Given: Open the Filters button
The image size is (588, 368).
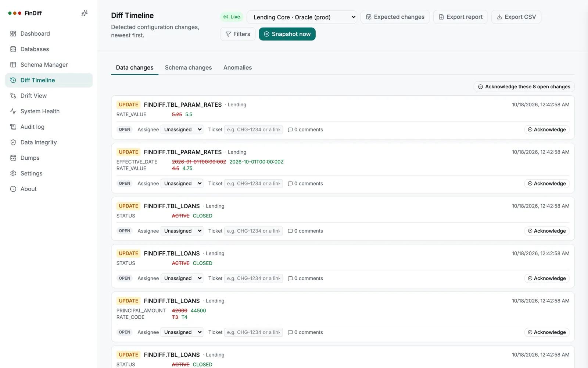Looking at the screenshot, I should point(238,34).
